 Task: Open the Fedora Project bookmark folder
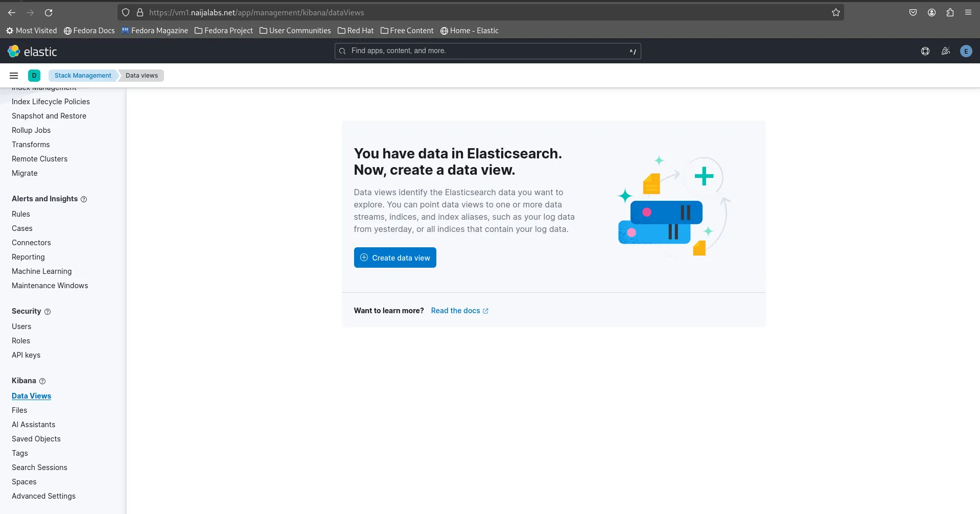click(x=224, y=31)
